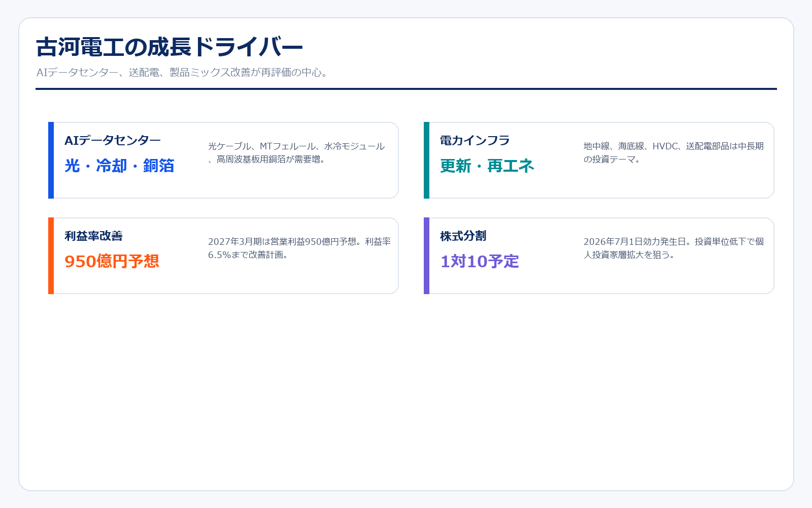Select the blue 光・冷却・銅箔 headline
This screenshot has width=812, height=508.
click(x=119, y=166)
